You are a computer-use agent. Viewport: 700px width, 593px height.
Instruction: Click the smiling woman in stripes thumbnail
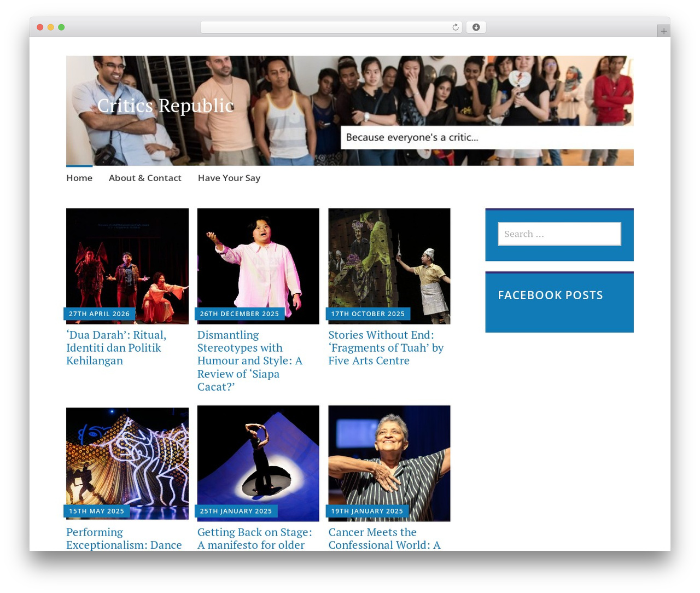(389, 463)
